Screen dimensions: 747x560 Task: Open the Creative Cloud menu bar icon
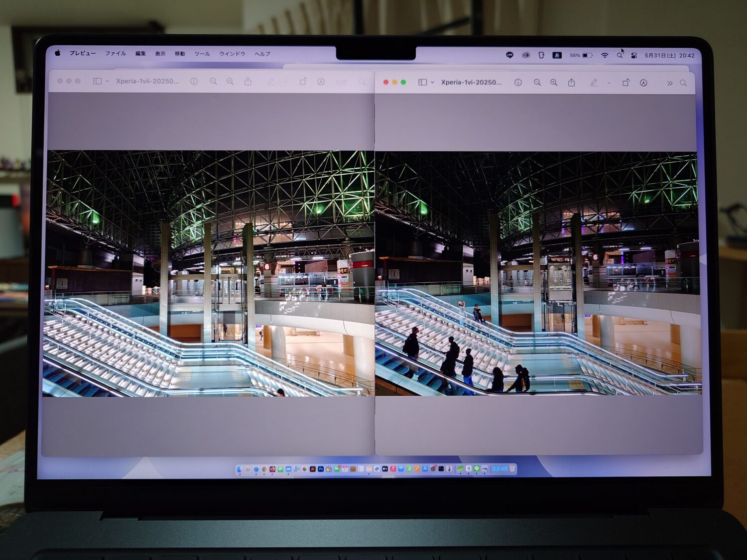pyautogui.click(x=525, y=55)
